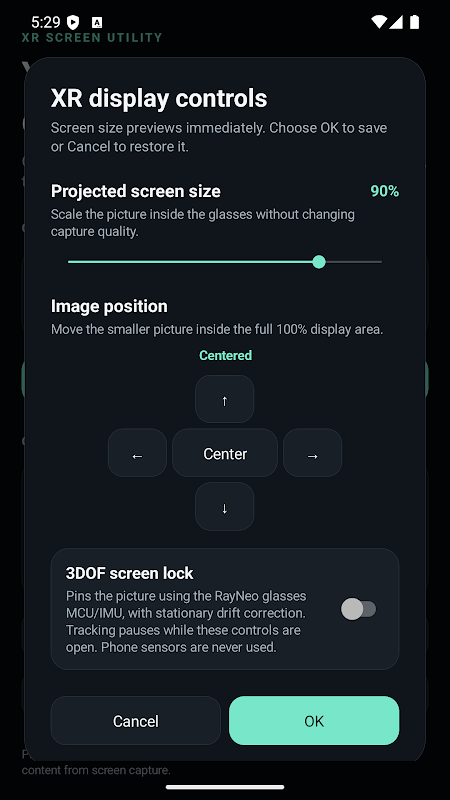450x800 pixels.
Task: Click the projected screen size slider thumb
Action: (x=319, y=262)
